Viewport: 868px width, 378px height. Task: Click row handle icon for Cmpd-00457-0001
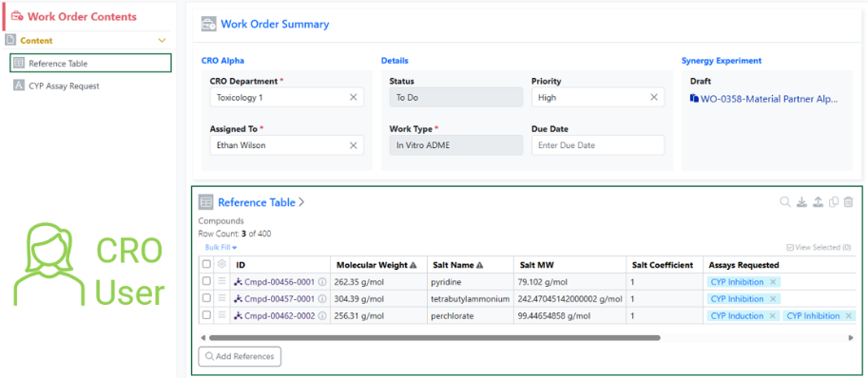click(222, 298)
